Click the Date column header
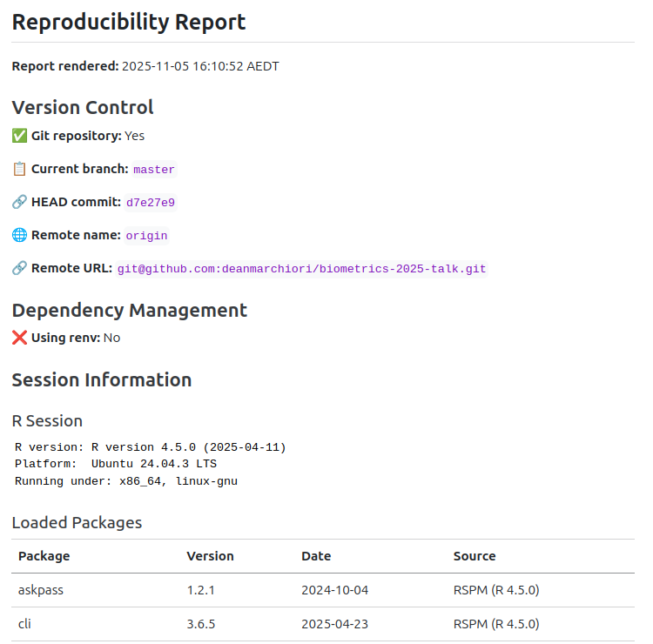This screenshot has height=644, width=653. tap(316, 556)
